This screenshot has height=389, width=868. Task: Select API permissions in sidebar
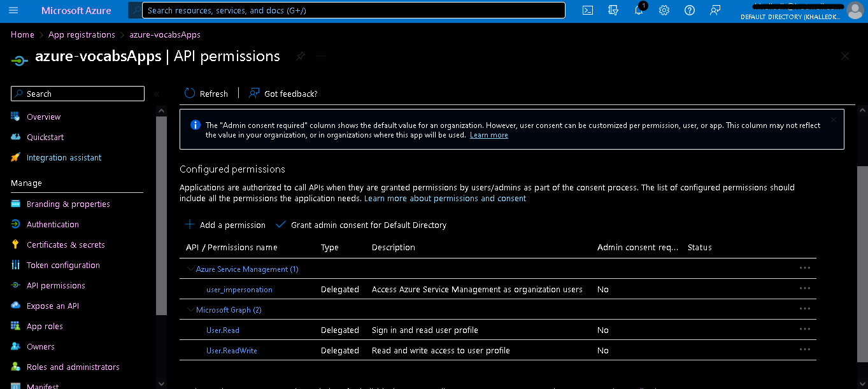tap(55, 285)
